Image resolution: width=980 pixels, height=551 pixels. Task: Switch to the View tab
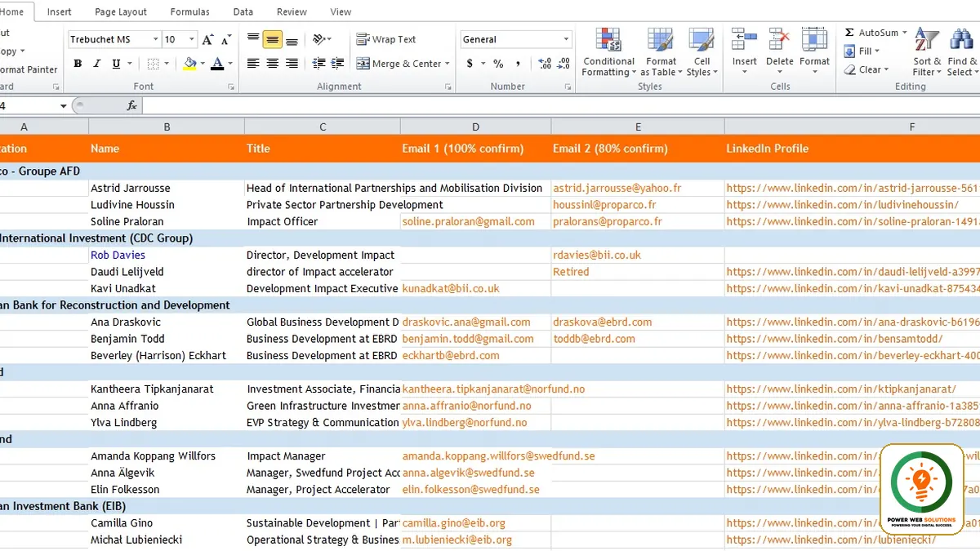[x=341, y=12]
